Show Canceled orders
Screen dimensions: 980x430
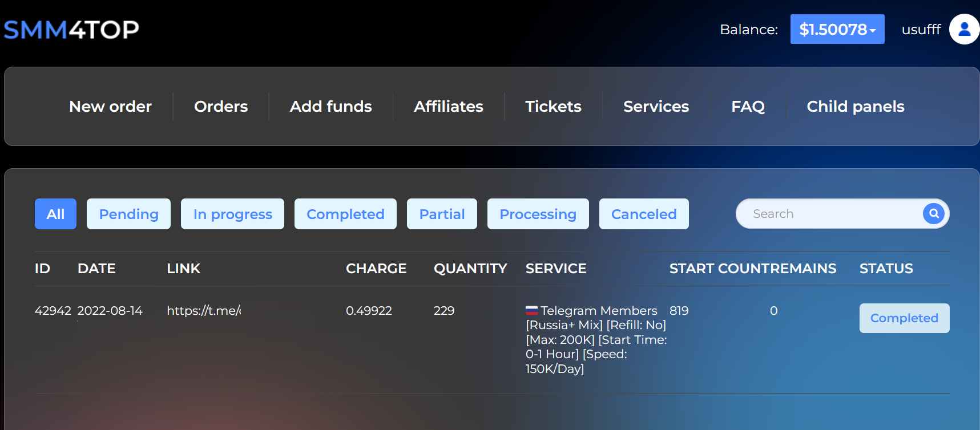coord(644,214)
